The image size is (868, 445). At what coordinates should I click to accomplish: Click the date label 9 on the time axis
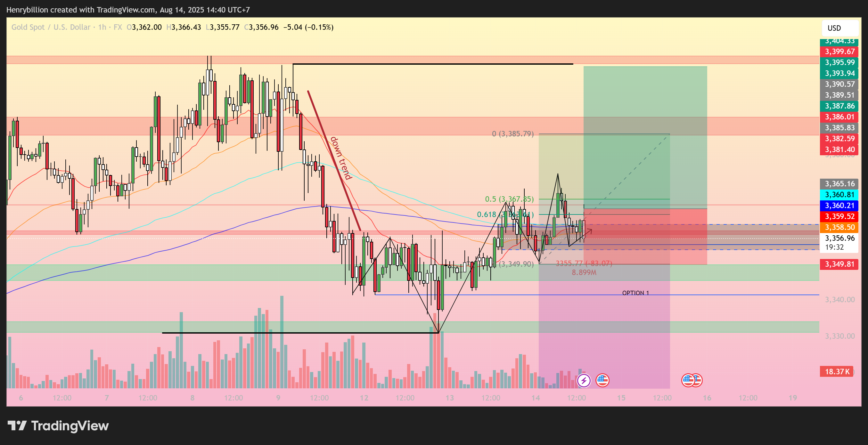tap(278, 398)
